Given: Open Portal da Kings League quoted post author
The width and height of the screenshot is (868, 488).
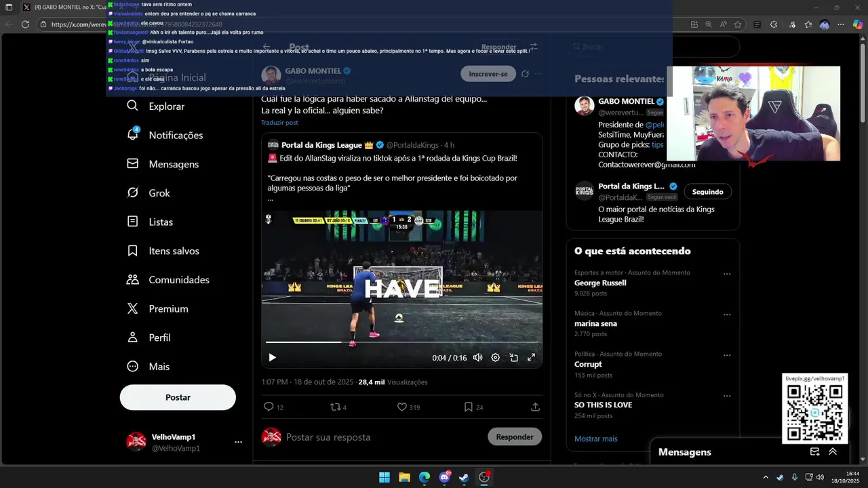Looking at the screenshot, I should pyautogui.click(x=322, y=145).
